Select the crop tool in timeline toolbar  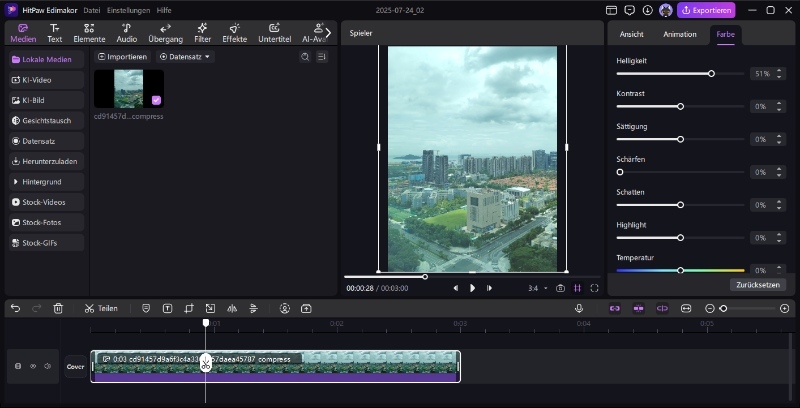pyautogui.click(x=189, y=309)
